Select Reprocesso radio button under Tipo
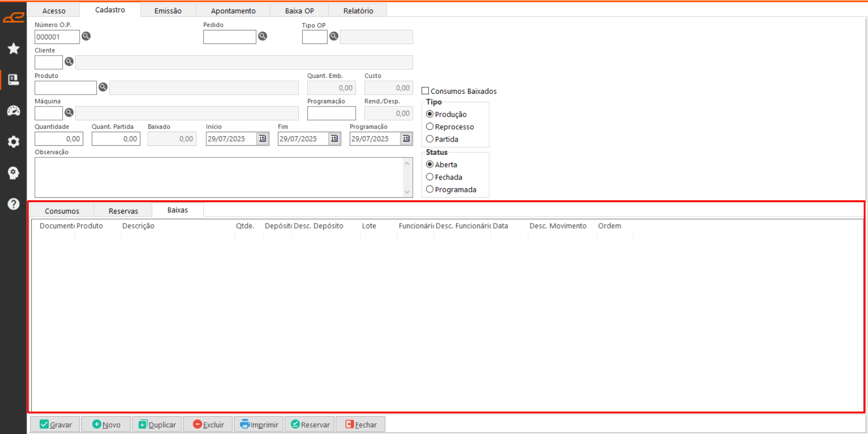The height and width of the screenshot is (434, 868). point(430,127)
